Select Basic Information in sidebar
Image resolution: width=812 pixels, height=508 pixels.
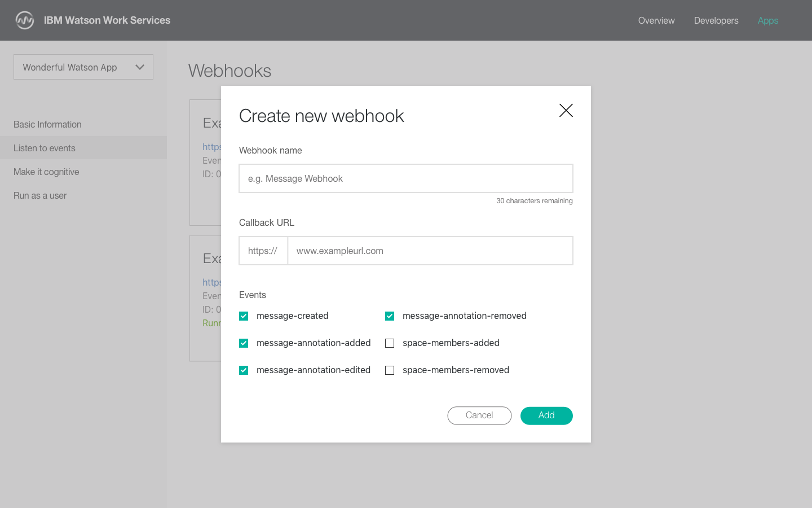(47, 124)
